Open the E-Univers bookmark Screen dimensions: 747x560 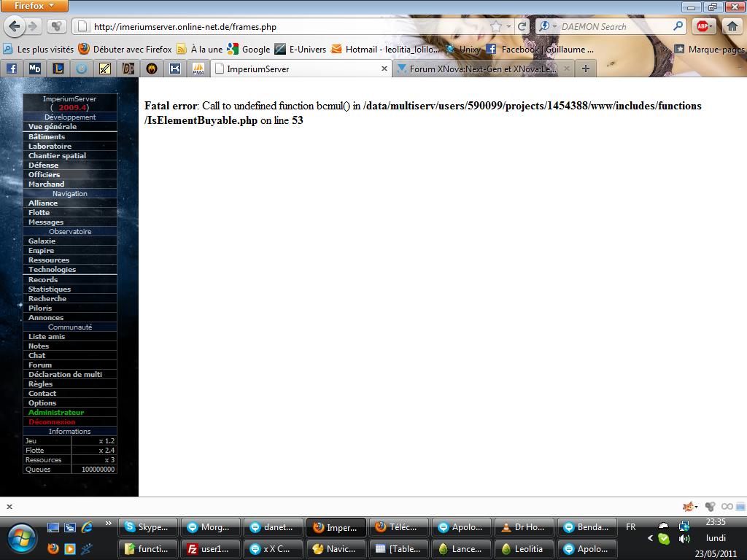pyautogui.click(x=301, y=49)
